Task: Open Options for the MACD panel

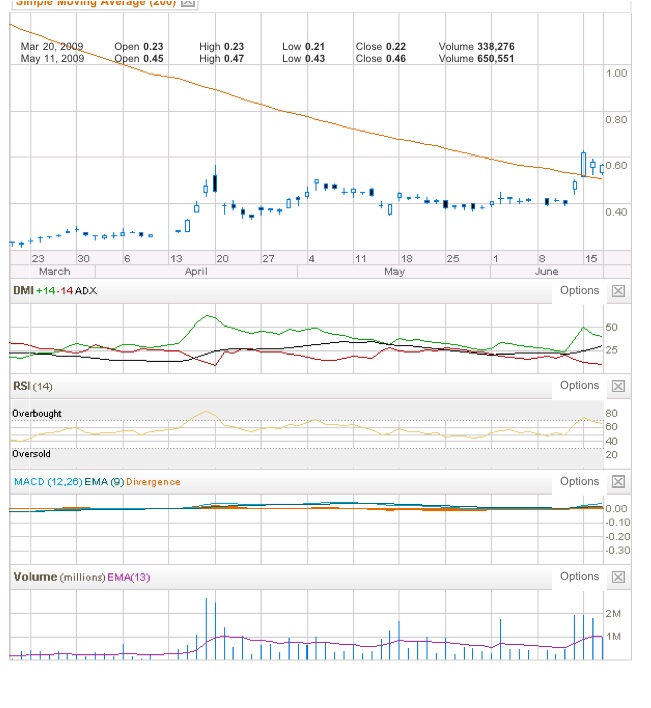Action: point(579,482)
